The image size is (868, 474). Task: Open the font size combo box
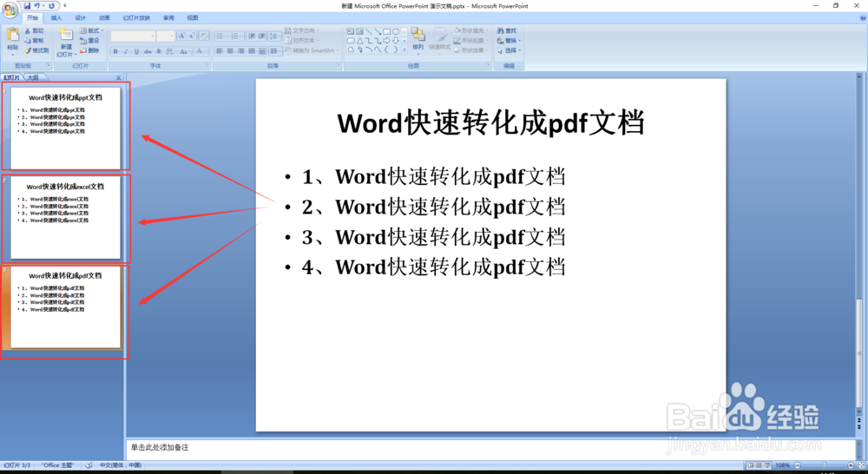coord(166,36)
